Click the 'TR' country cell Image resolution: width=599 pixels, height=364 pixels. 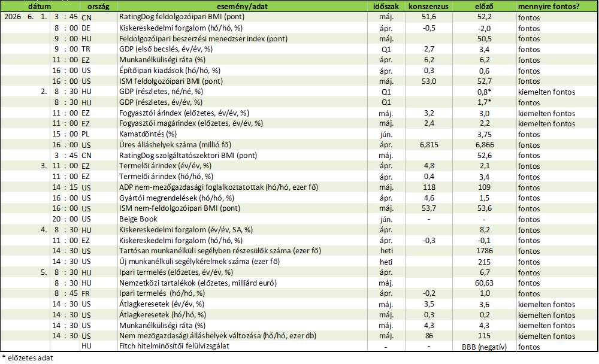click(x=86, y=49)
